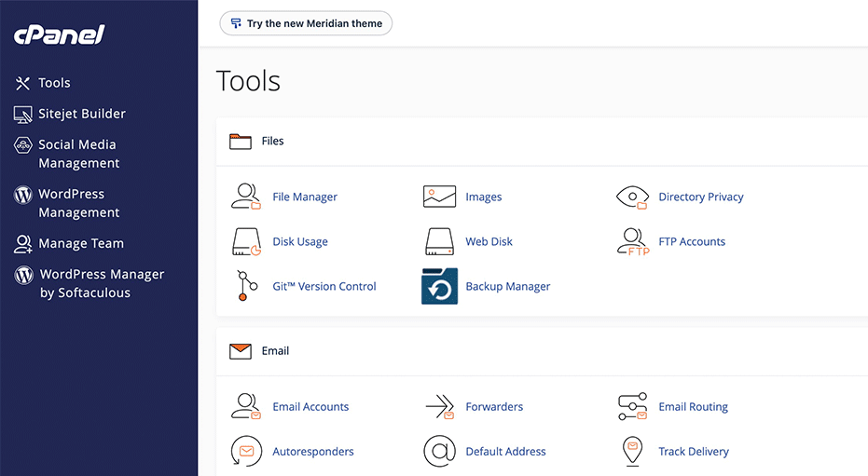Click the Autoresponders envelope icon
Screen dimensions: 868x476
[246, 452]
